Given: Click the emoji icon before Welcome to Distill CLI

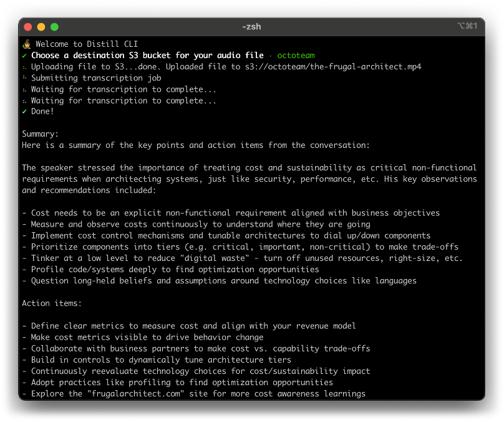Looking at the screenshot, I should [x=27, y=44].
